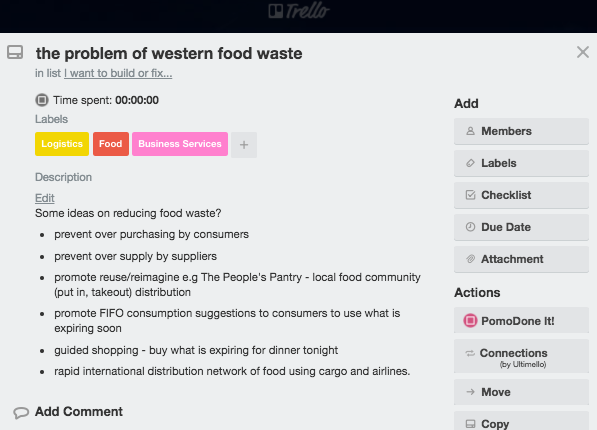
Task: Click the Due Date clock icon
Action: click(x=470, y=227)
